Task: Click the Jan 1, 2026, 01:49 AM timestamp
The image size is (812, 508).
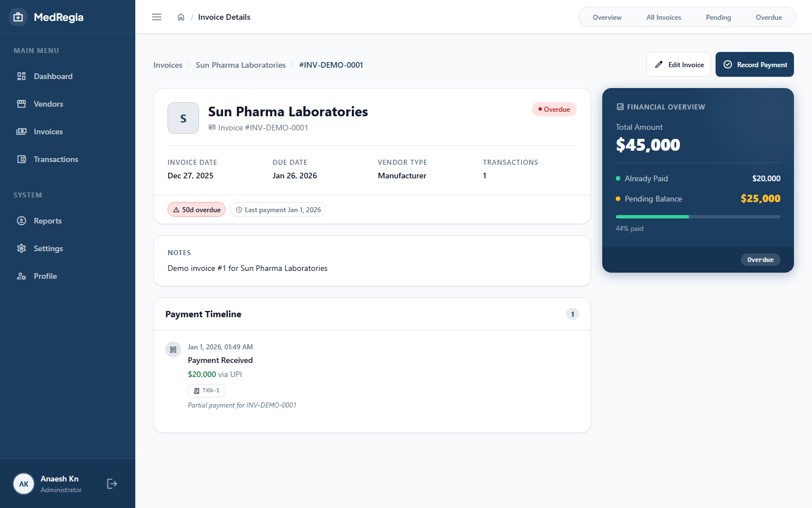Action: click(220, 347)
